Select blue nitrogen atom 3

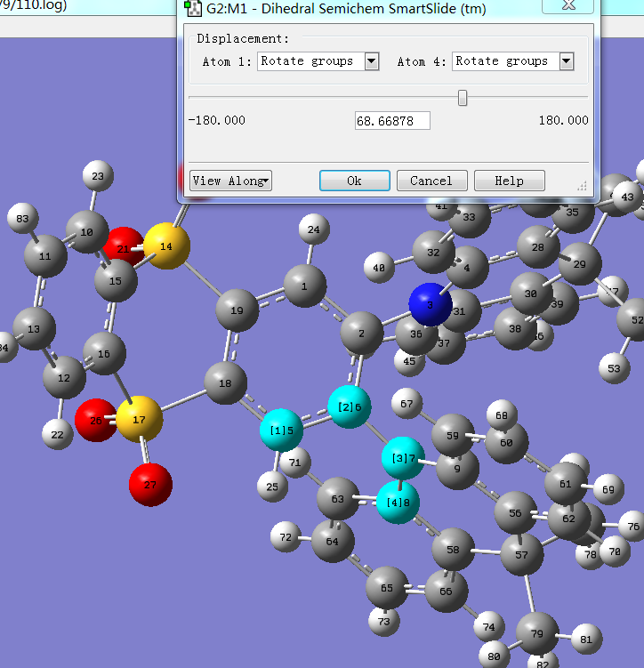coord(431,304)
